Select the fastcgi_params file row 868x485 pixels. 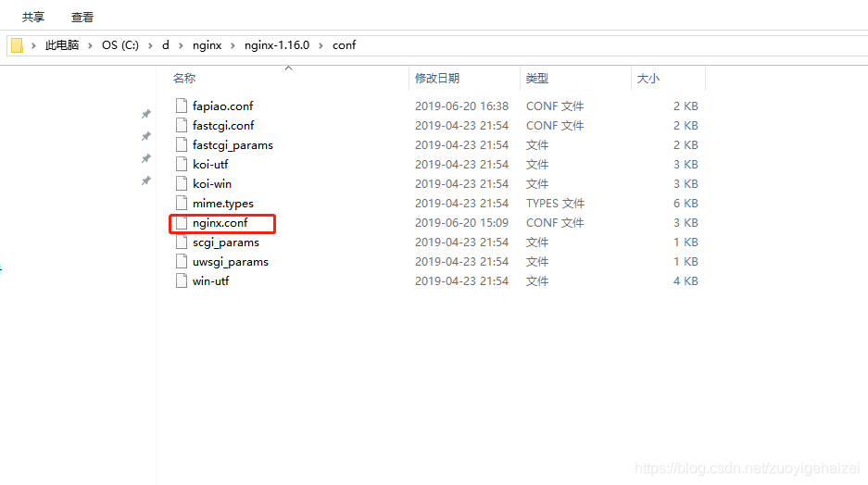[436, 145]
